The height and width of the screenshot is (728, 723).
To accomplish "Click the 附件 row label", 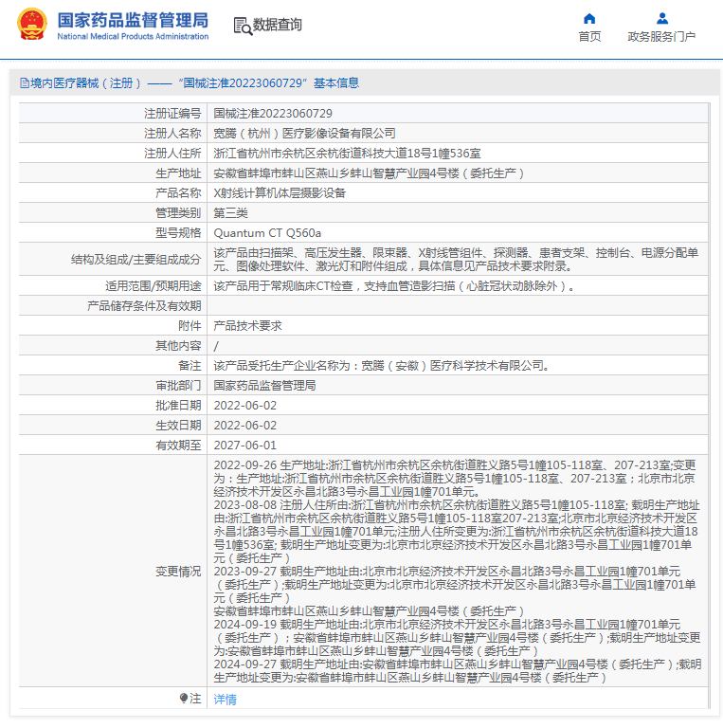I will 190,326.
